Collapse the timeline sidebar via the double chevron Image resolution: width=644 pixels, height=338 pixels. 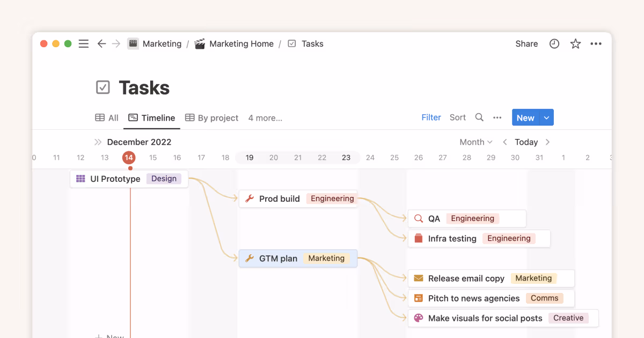tap(98, 142)
